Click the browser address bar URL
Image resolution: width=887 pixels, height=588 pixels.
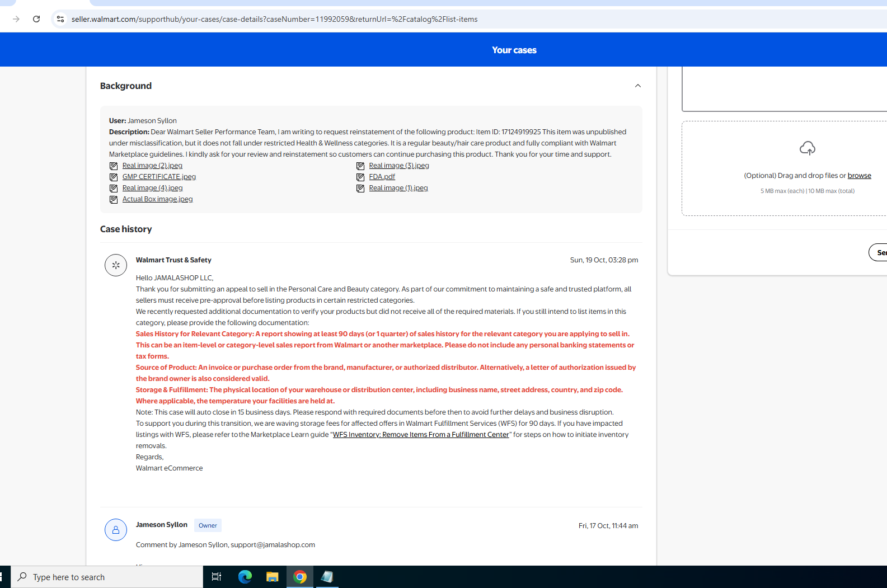[x=274, y=19]
